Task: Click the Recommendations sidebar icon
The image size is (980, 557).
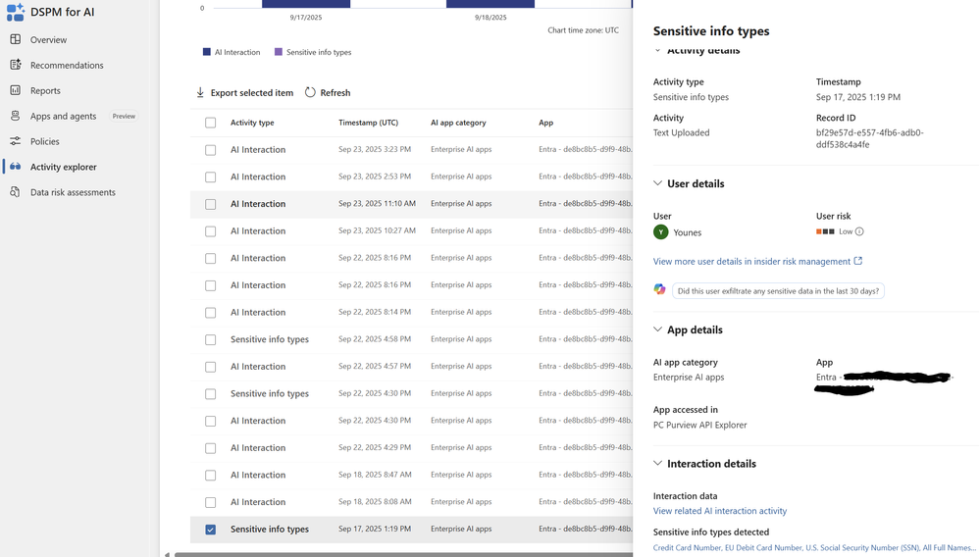Action: coord(15,65)
